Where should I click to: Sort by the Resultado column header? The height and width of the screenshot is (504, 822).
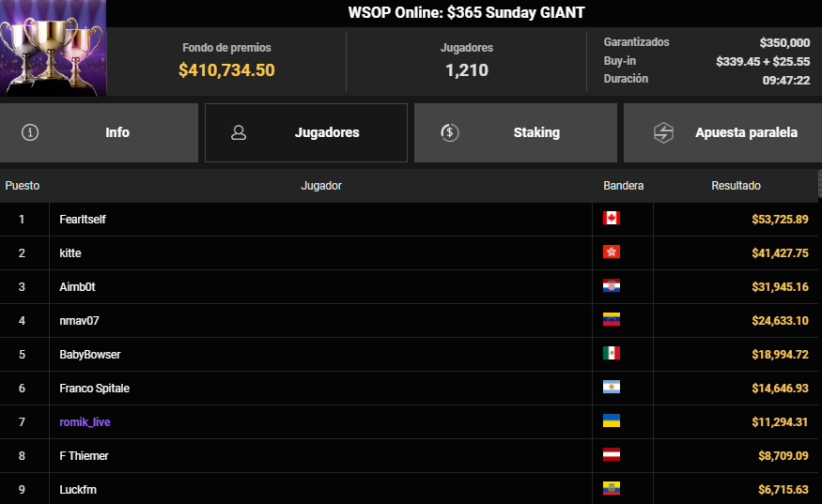click(x=736, y=186)
